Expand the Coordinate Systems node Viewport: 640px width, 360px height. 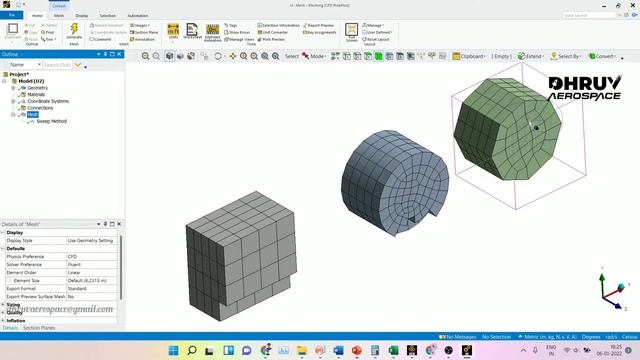13,101
